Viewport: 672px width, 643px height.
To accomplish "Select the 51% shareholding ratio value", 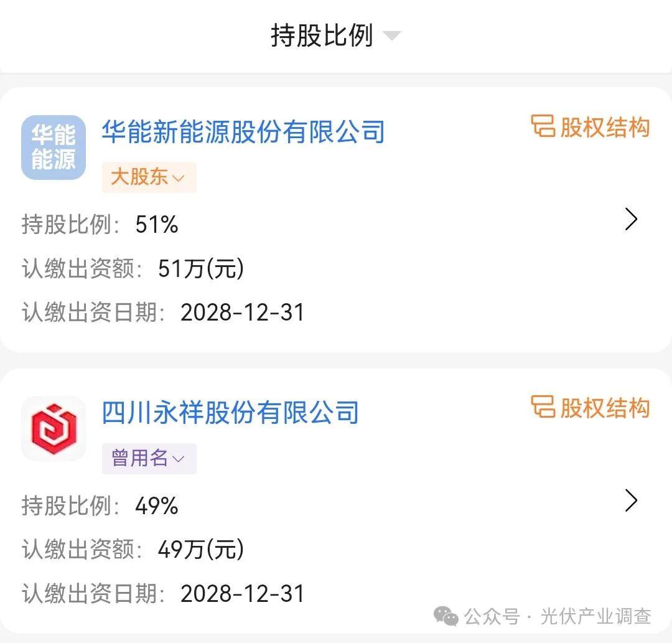I will pyautogui.click(x=157, y=225).
